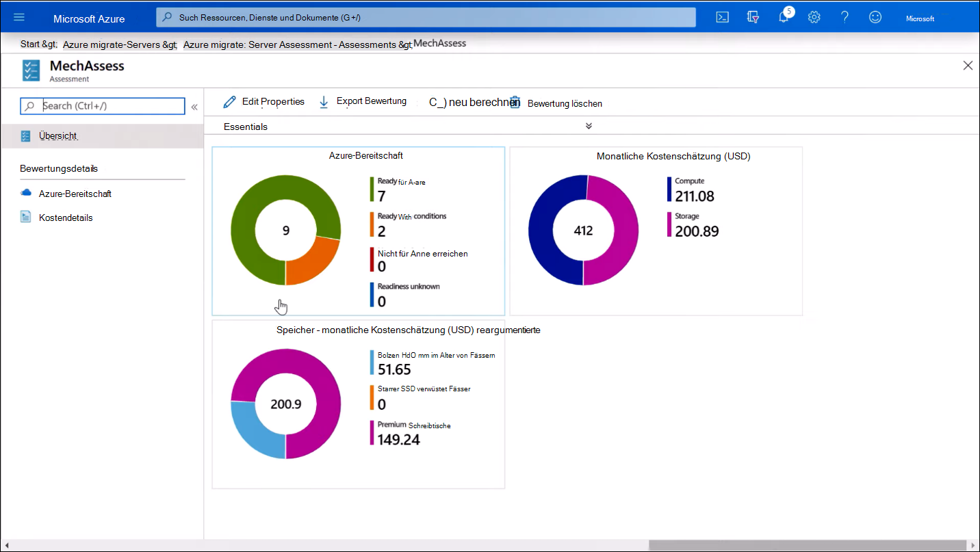The width and height of the screenshot is (980, 552).
Task: Click Microsoft Azure portal home title
Action: [89, 18]
